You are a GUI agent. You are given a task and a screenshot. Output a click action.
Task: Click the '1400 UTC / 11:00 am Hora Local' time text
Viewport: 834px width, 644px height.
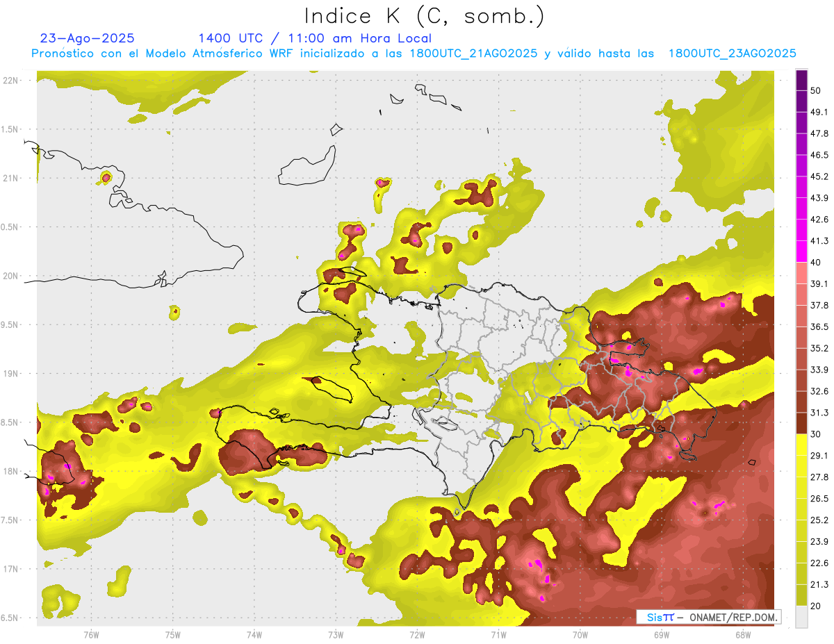[315, 39]
